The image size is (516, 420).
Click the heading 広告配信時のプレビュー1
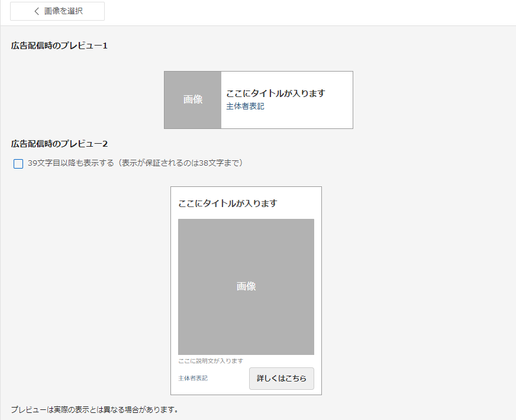(x=59, y=46)
